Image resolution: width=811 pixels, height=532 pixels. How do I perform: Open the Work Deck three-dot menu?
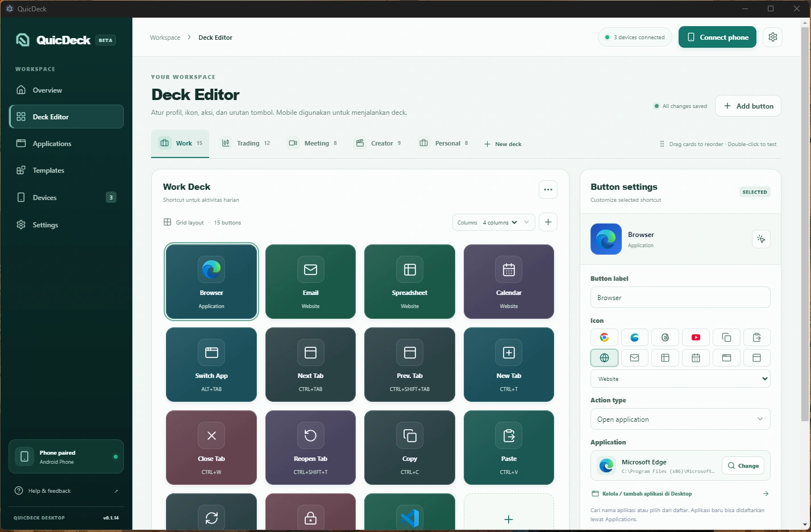point(548,190)
